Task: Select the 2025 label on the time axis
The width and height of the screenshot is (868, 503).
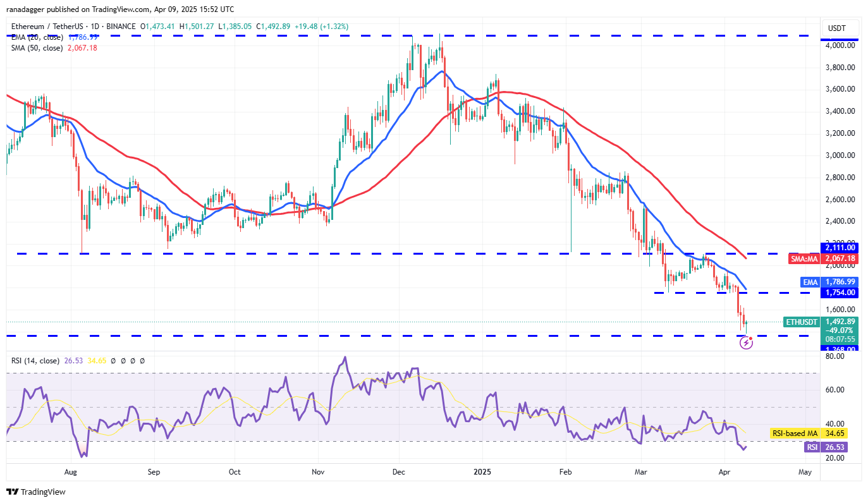Action: pos(482,471)
